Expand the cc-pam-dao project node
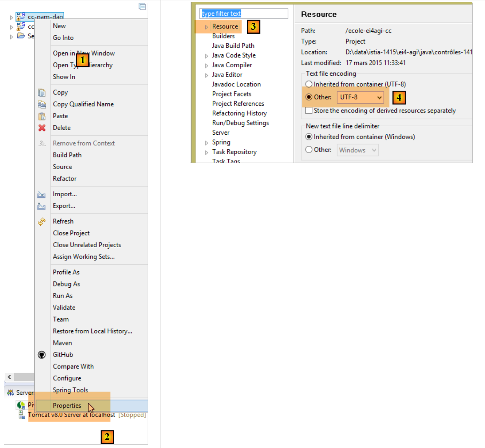Image resolution: width=485 pixels, height=448 pixels. 11,18
